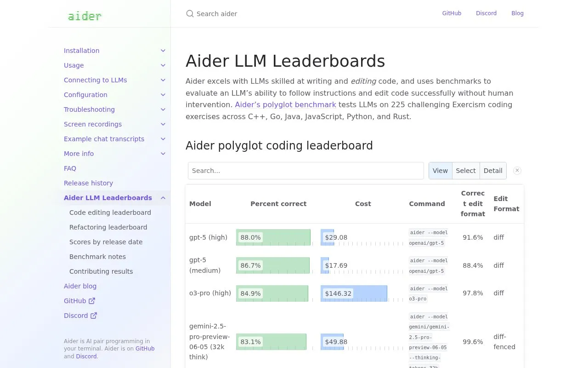Click the 91.6% correct edit format value
The width and height of the screenshot is (588, 368).
pyautogui.click(x=473, y=237)
